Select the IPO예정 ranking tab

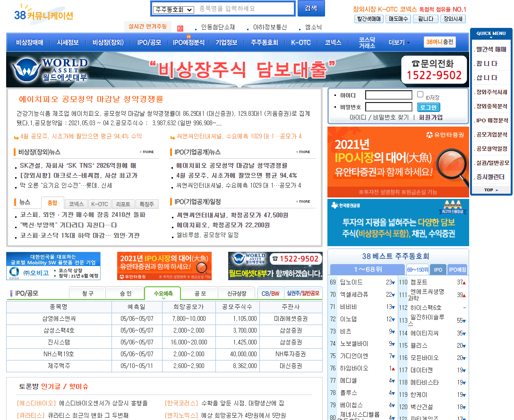click(x=457, y=269)
